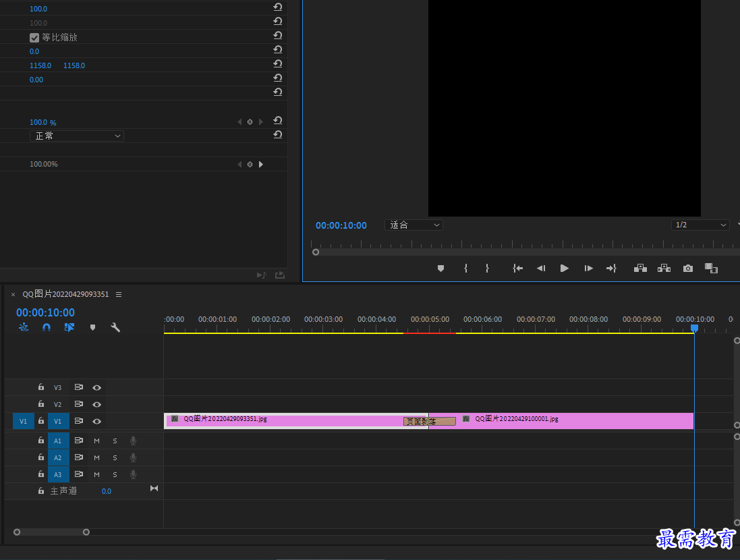This screenshot has width=740, height=560.
Task: Click the Extract button
Action: (664, 269)
